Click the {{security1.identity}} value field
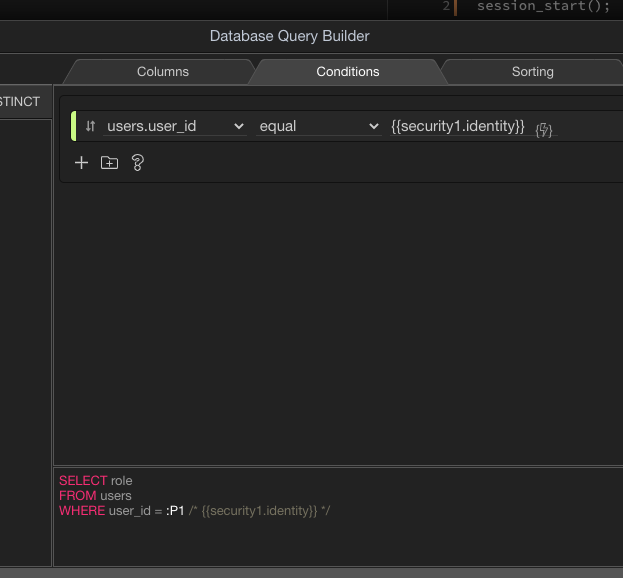This screenshot has width=623, height=578. pyautogui.click(x=457, y=126)
